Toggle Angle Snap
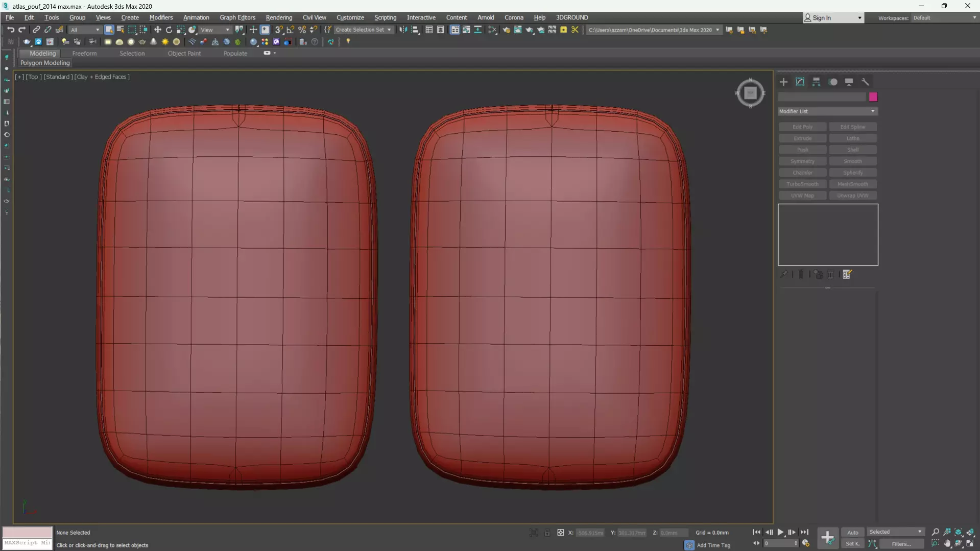Image resolution: width=980 pixels, height=551 pixels. 291,30
